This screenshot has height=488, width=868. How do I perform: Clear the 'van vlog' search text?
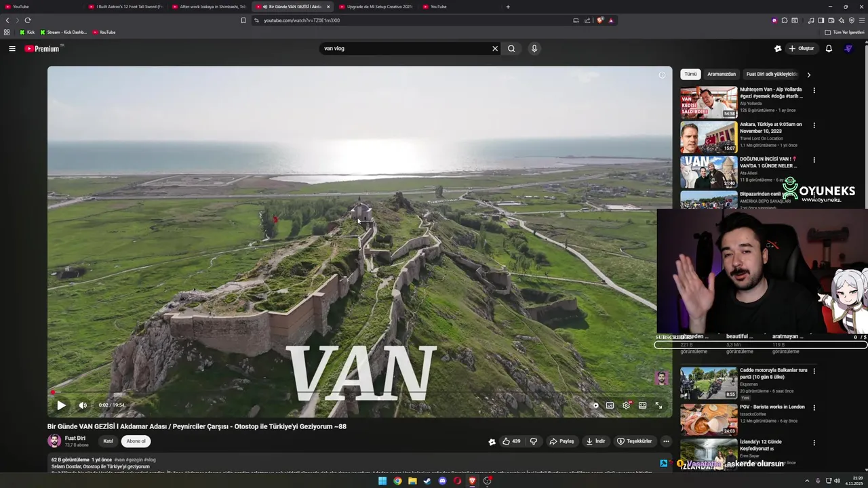(495, 48)
